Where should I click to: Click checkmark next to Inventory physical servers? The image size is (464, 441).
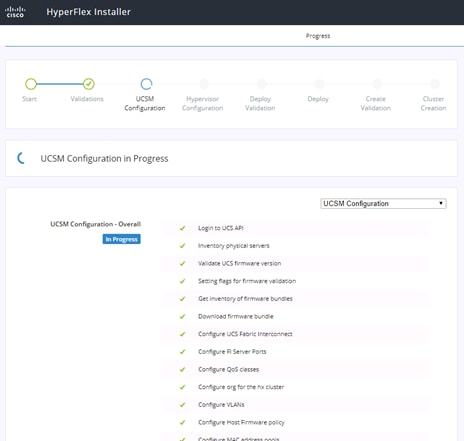click(x=182, y=246)
